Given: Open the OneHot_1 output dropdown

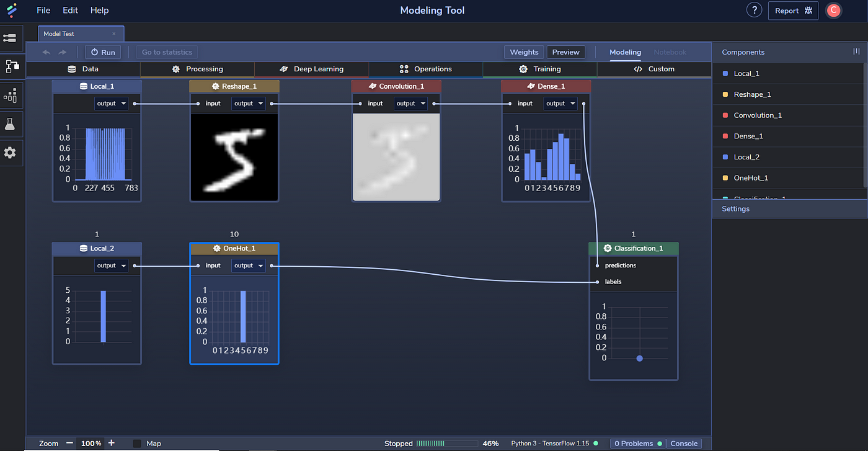Looking at the screenshot, I should pyautogui.click(x=249, y=266).
